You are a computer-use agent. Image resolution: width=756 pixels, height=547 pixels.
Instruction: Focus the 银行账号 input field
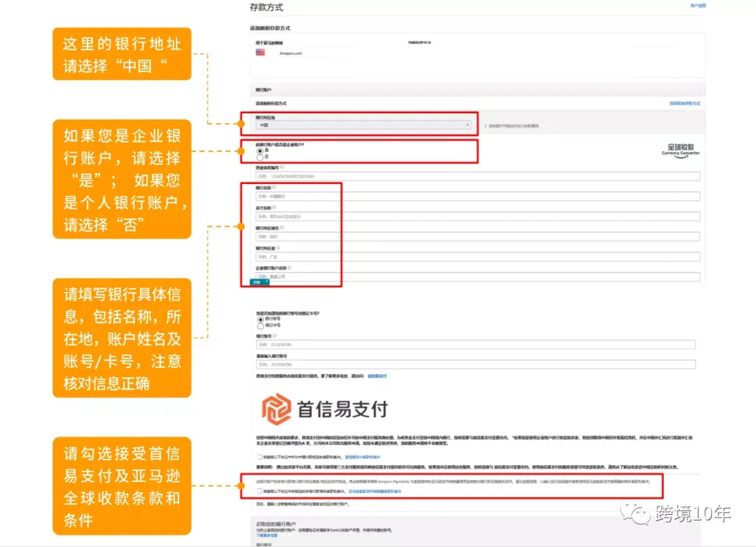click(x=476, y=345)
